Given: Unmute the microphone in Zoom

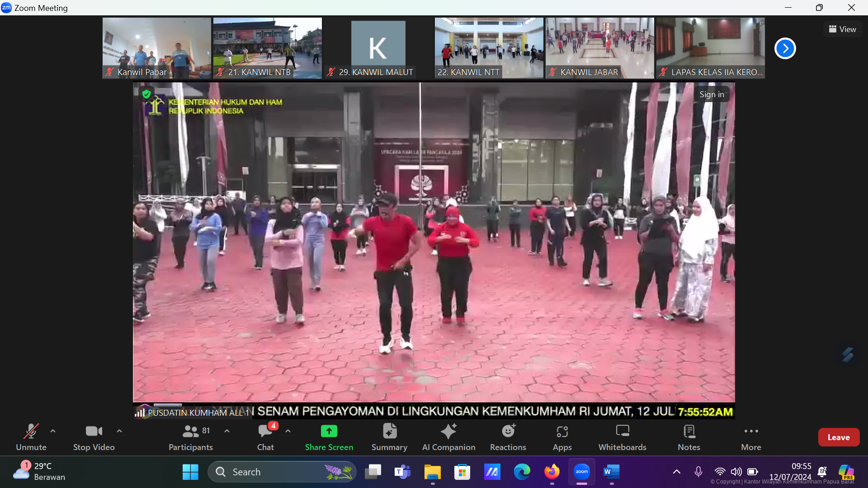Looking at the screenshot, I should (31, 437).
